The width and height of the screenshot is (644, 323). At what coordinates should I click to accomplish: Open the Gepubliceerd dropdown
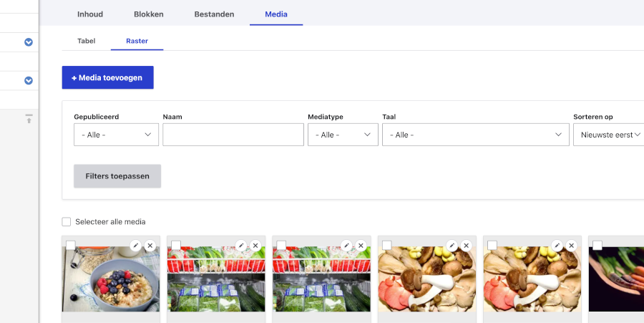click(116, 135)
